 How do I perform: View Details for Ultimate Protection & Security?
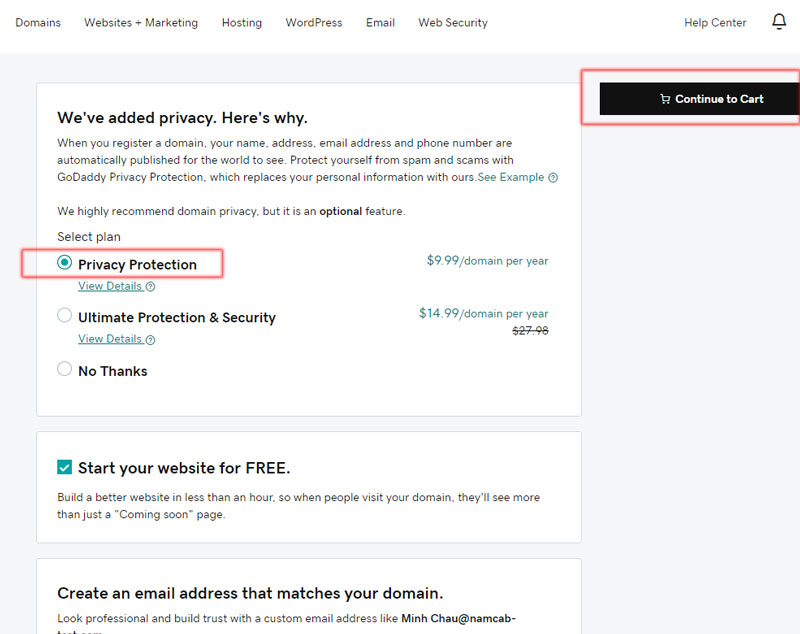tap(108, 339)
